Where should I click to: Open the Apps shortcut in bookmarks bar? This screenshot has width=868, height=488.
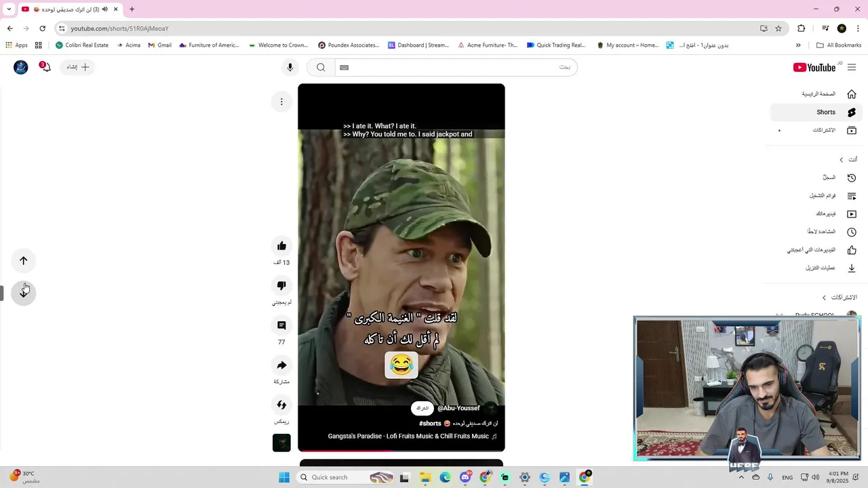pyautogui.click(x=16, y=45)
